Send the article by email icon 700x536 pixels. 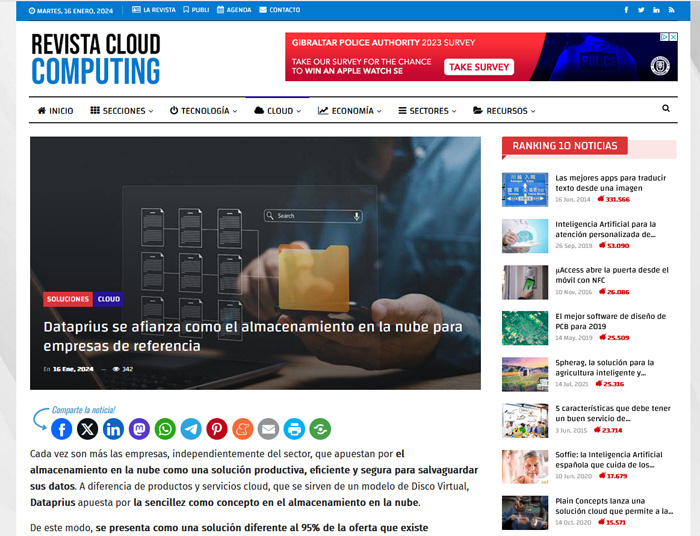click(269, 429)
